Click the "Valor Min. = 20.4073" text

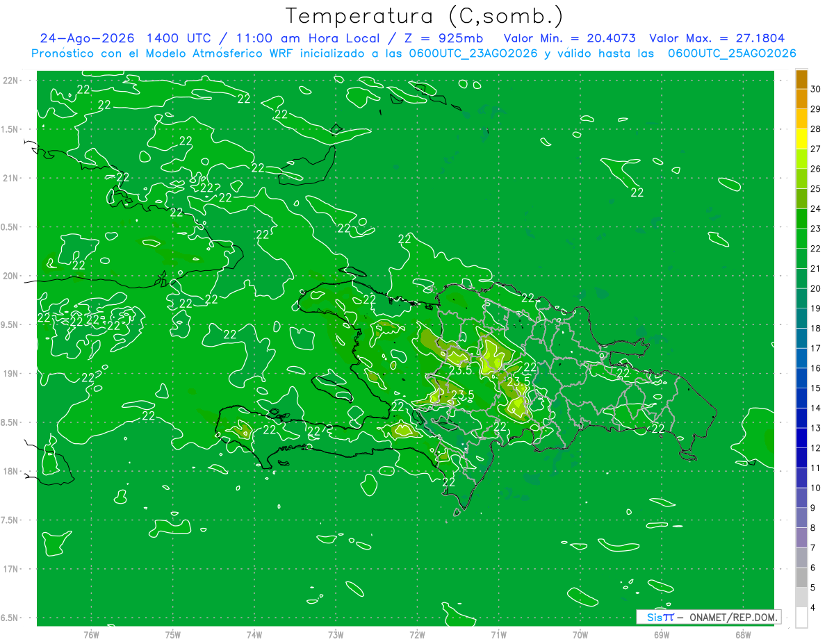571,38
